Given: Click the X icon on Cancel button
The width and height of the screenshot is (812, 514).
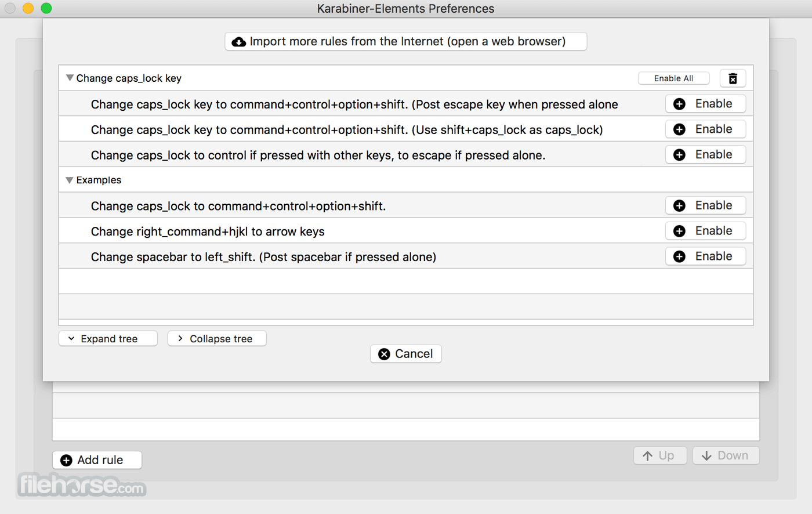Looking at the screenshot, I should click(384, 354).
